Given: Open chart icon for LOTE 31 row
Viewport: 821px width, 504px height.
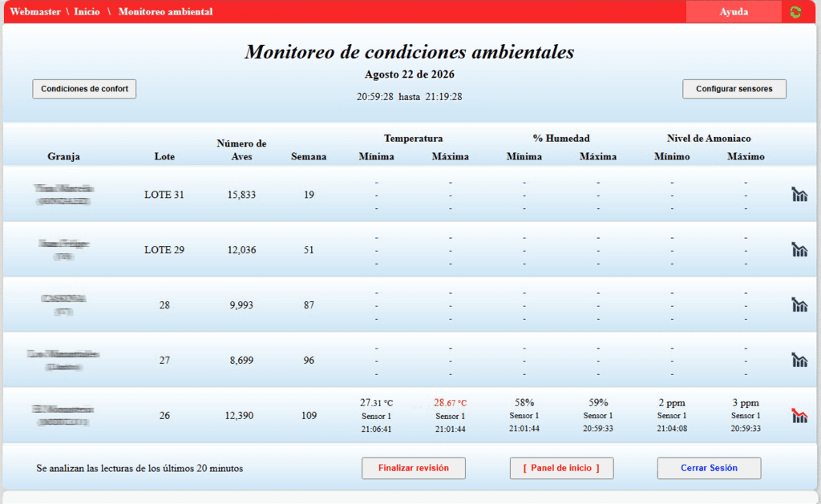Looking at the screenshot, I should [x=799, y=195].
